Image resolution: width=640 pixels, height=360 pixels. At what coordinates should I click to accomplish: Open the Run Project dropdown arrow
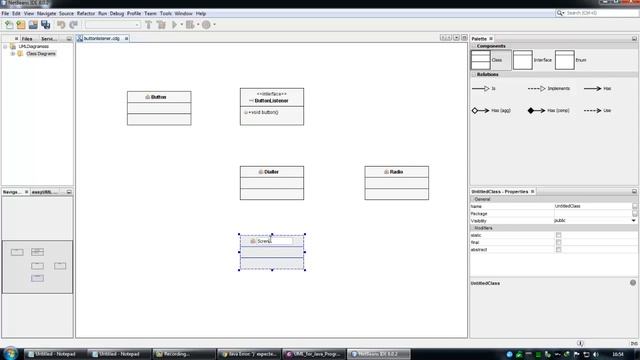coord(181,25)
